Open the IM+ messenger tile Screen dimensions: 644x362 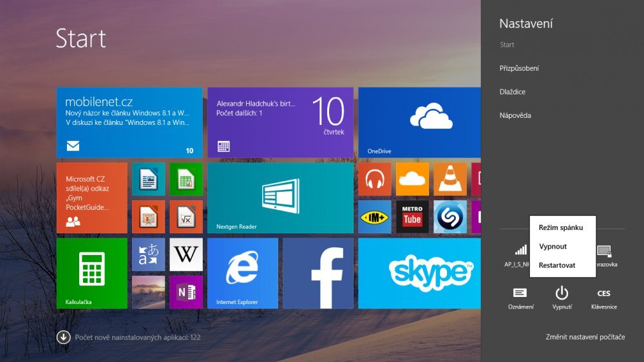click(375, 217)
